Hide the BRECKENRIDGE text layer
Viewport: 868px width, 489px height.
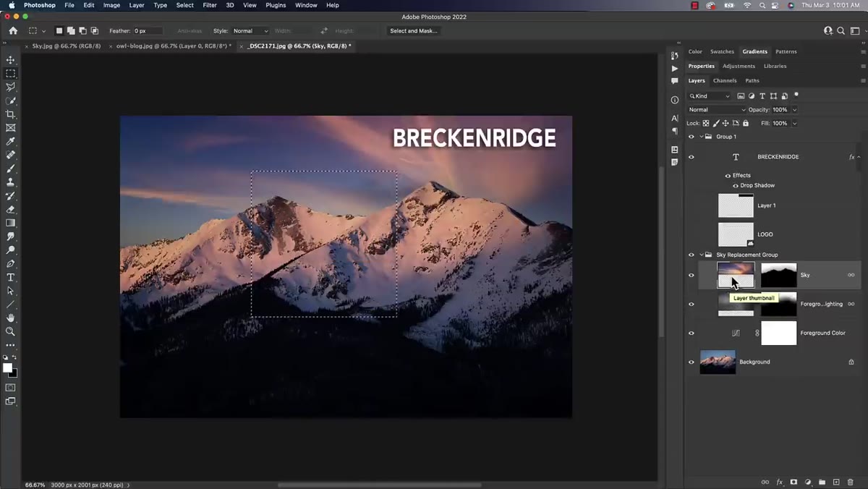[691, 157]
